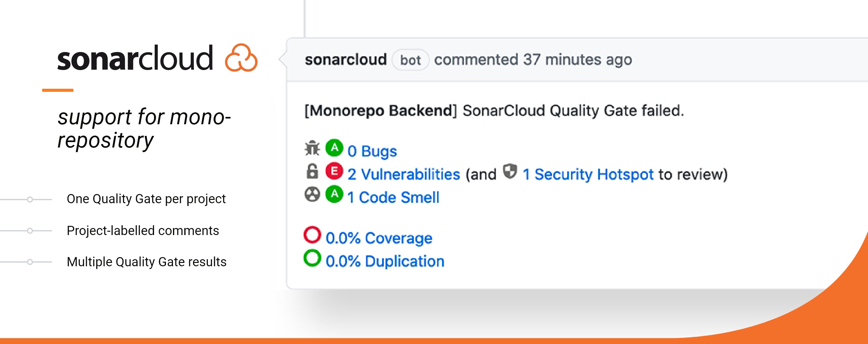Click the unlocked padlock vulnerability icon

coord(312,171)
